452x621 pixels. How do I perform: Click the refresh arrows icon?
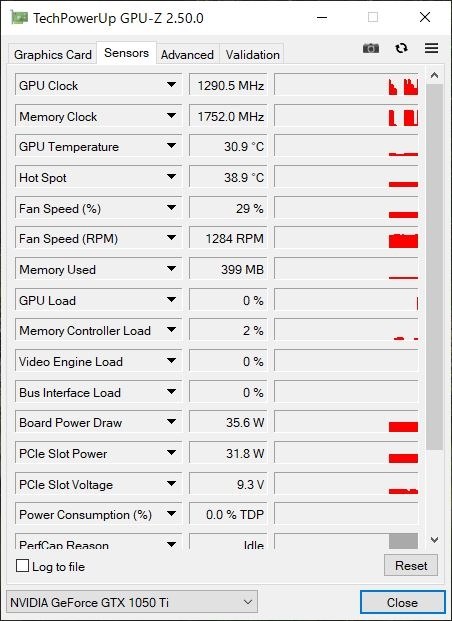[x=401, y=48]
